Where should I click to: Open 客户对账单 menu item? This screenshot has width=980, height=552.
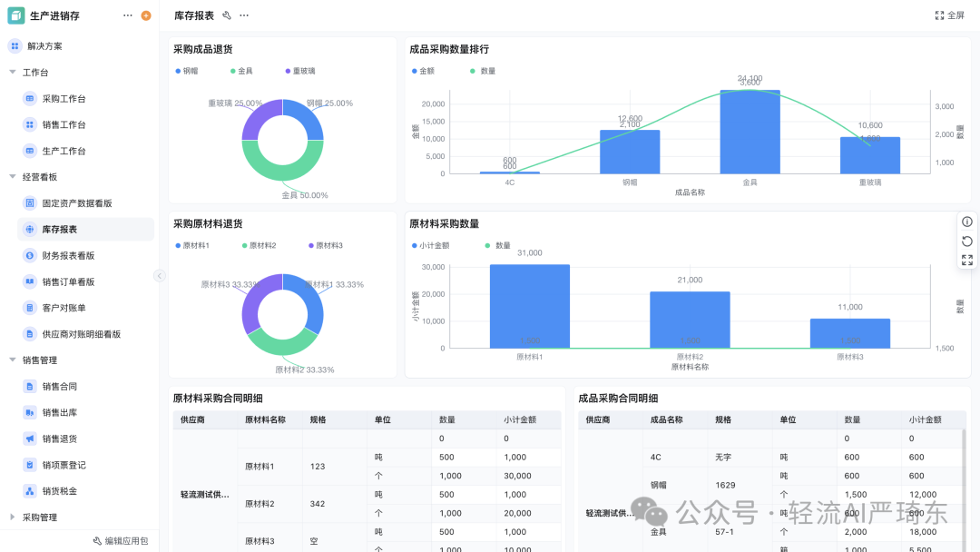pyautogui.click(x=64, y=308)
